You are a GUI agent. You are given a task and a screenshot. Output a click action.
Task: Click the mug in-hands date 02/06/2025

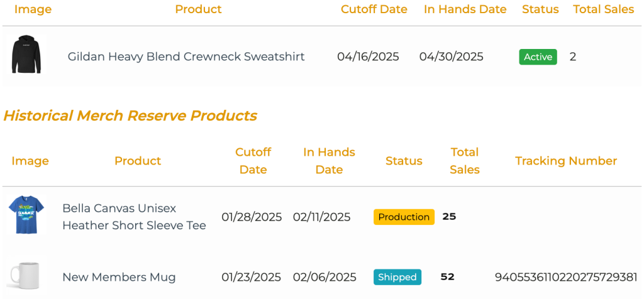[325, 277]
